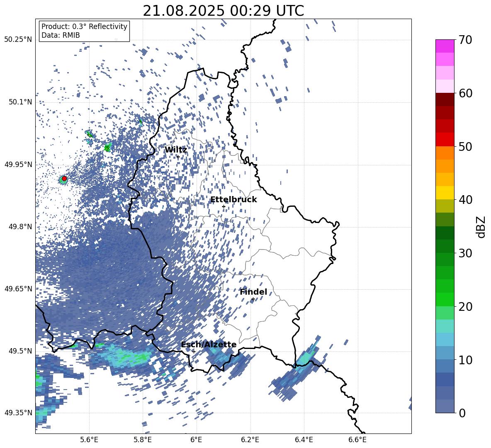Viewport: 491px width, 448px height.
Task: Click the 49.95°N latitude label
Action: tap(18, 164)
